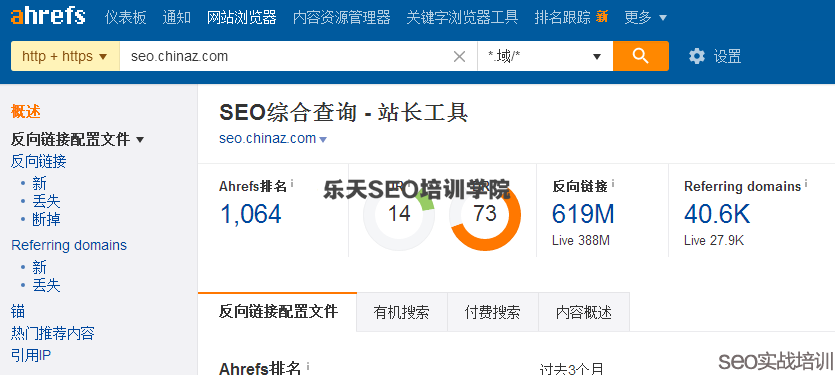
Task: Click the ahrefs logo
Action: coord(48,17)
